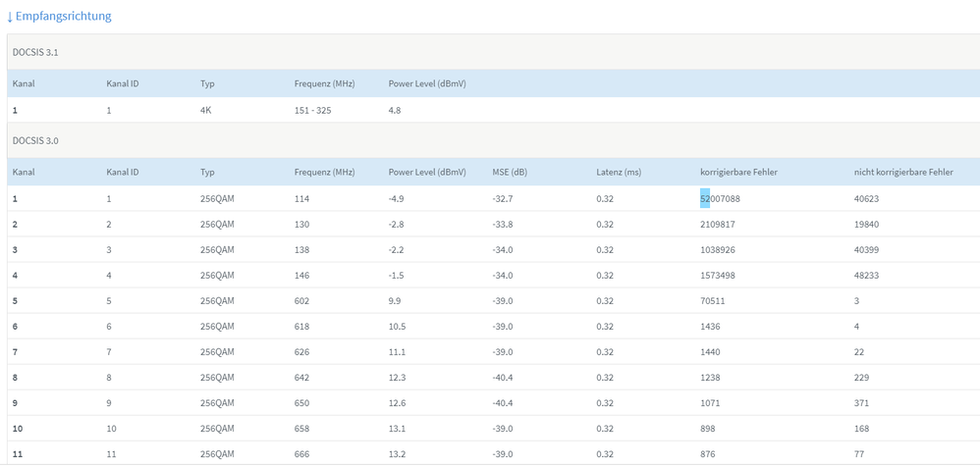980x466 pixels.
Task: Click uncorrectable error count 371
Action: [861, 403]
